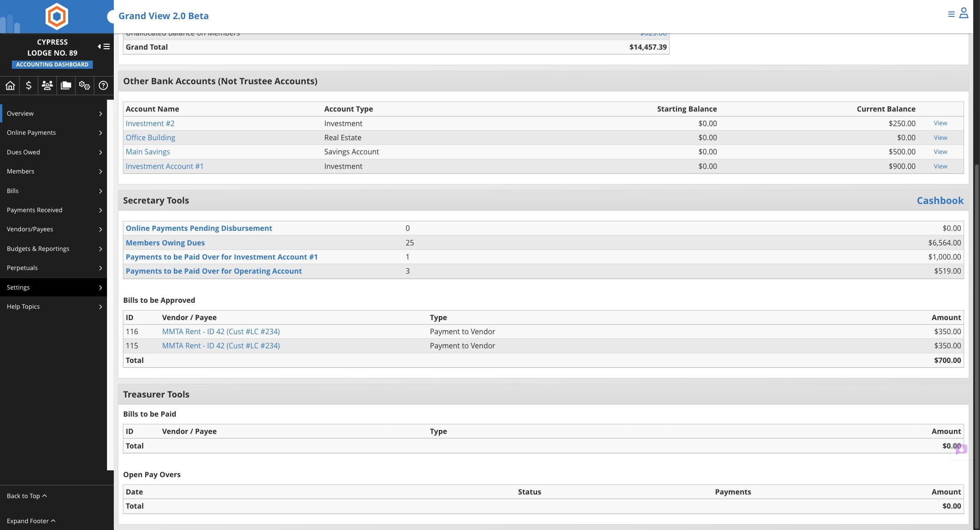The height and width of the screenshot is (530, 980).
Task: Expand the Bills sidebar menu
Action: coord(54,191)
